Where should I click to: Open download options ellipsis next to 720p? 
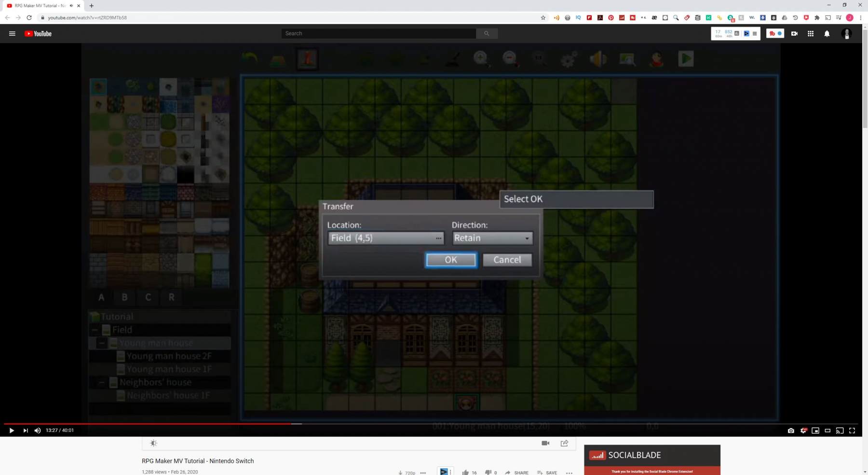[423, 473]
